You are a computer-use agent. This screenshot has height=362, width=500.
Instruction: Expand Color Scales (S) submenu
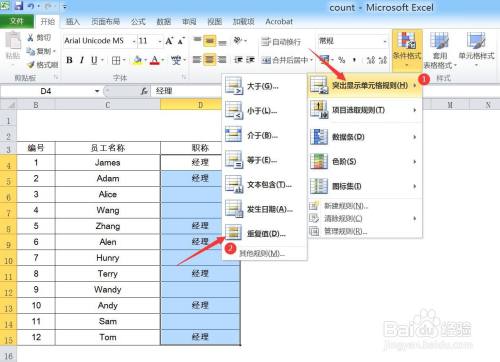(x=365, y=162)
